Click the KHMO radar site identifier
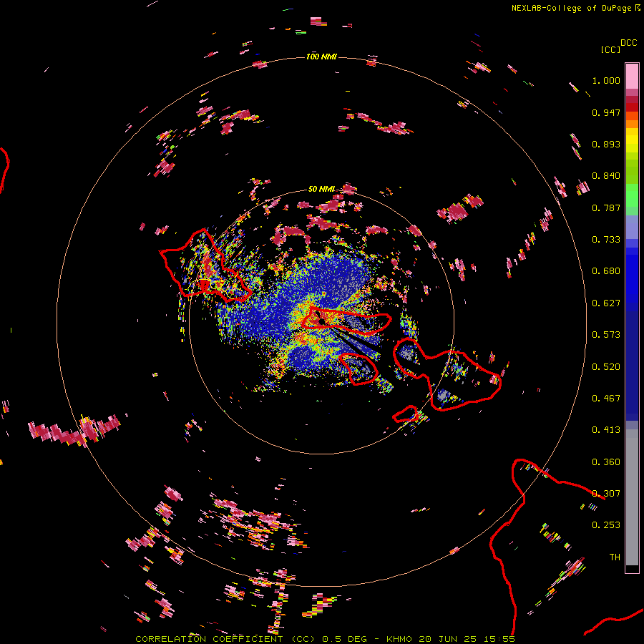This screenshot has height=644, width=644. click(x=399, y=639)
